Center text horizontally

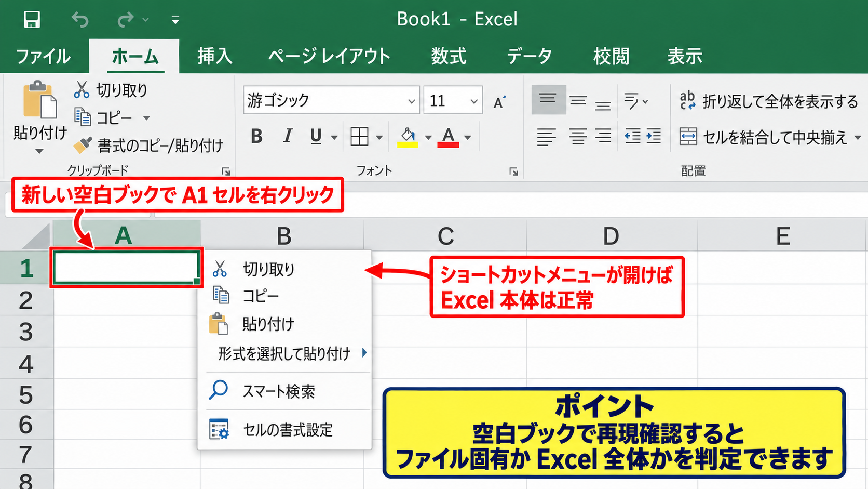tap(578, 137)
